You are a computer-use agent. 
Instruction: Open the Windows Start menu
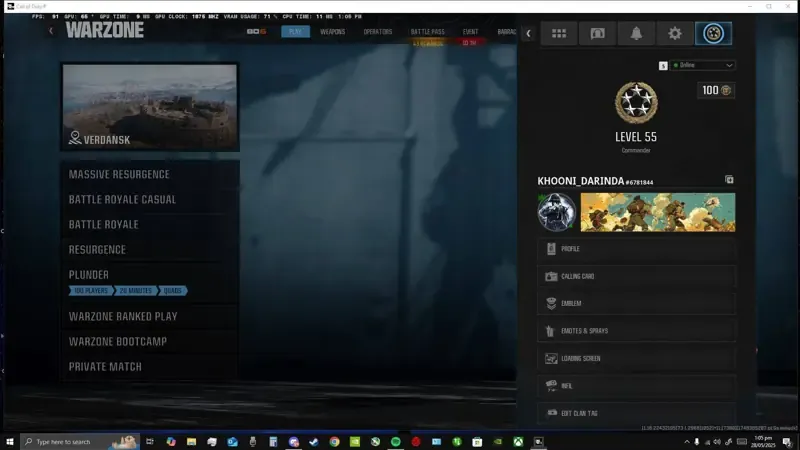coord(10,442)
